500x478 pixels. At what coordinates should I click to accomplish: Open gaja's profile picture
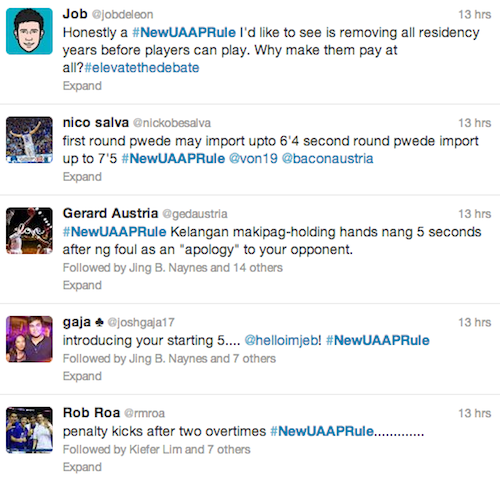coord(29,339)
